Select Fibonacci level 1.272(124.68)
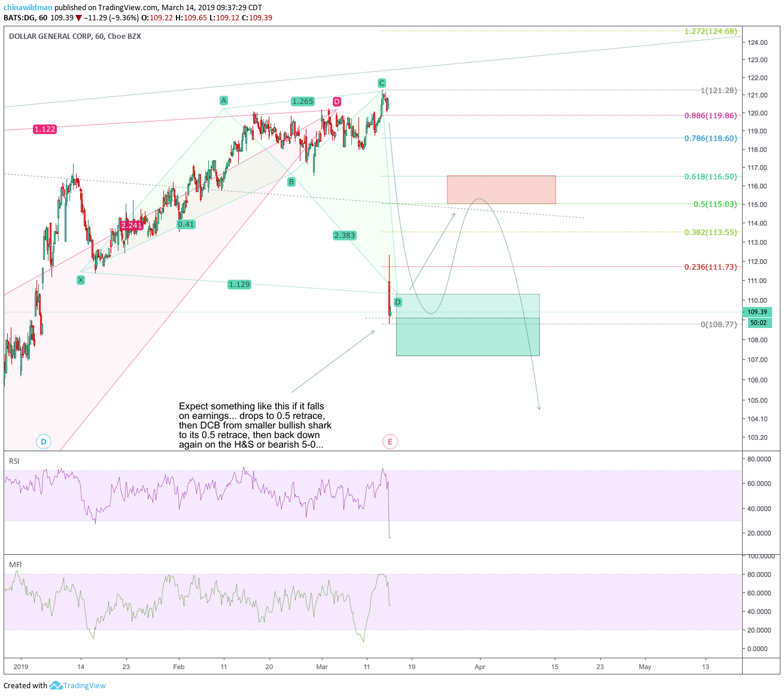 (710, 31)
